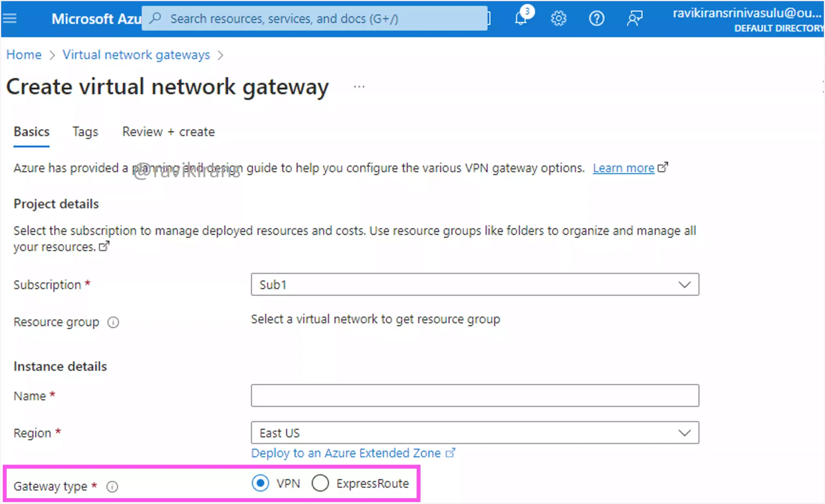The image size is (825, 504).
Task: Focus the Name input field
Action: 475,395
